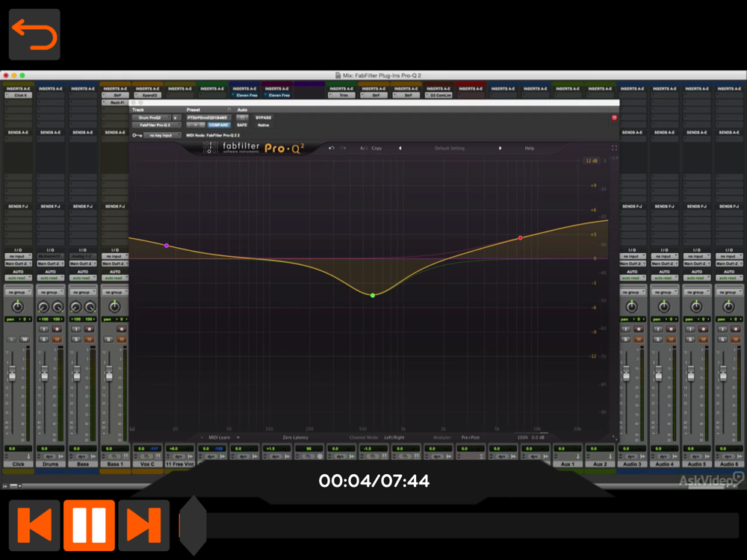Click the Bass 1 track name
747x560 pixels.
coord(115,464)
